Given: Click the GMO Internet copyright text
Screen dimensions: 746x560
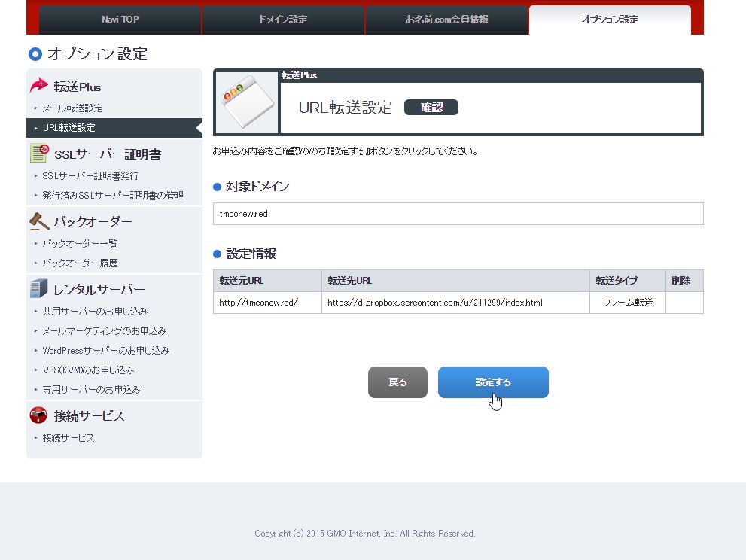Looking at the screenshot, I should pyautogui.click(x=365, y=534).
